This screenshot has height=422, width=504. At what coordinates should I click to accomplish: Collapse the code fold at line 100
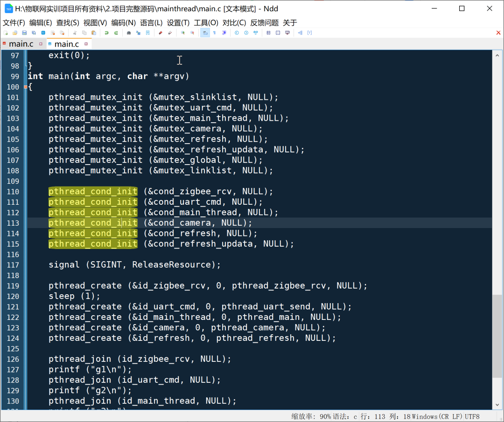coord(26,86)
